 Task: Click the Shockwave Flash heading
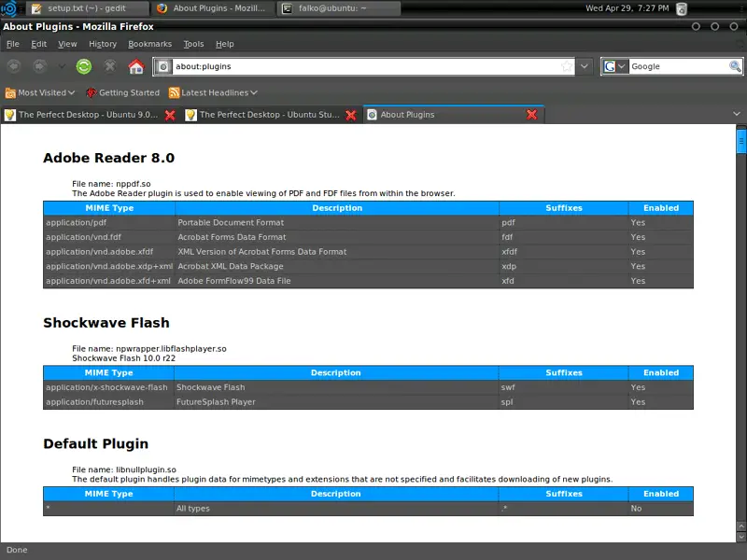tap(106, 323)
